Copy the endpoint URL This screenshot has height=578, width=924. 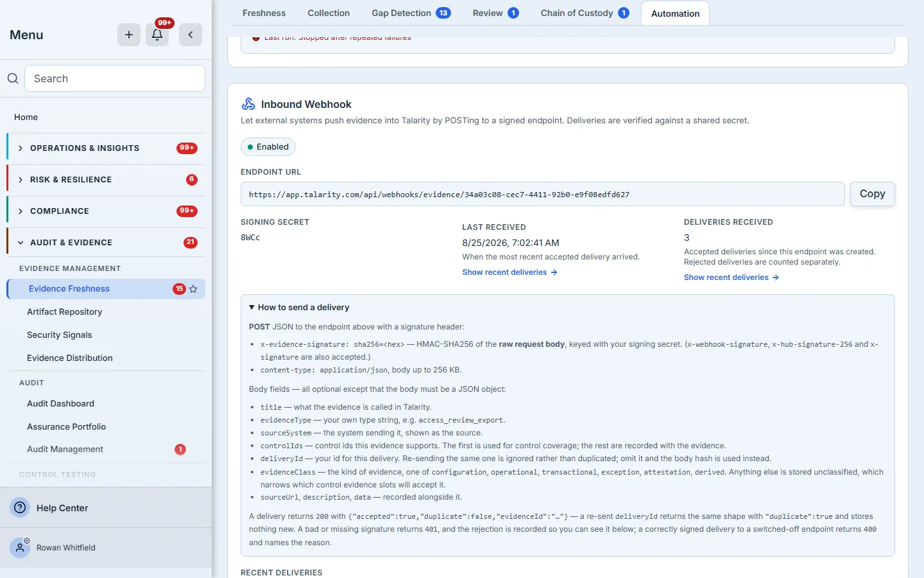pyautogui.click(x=872, y=194)
